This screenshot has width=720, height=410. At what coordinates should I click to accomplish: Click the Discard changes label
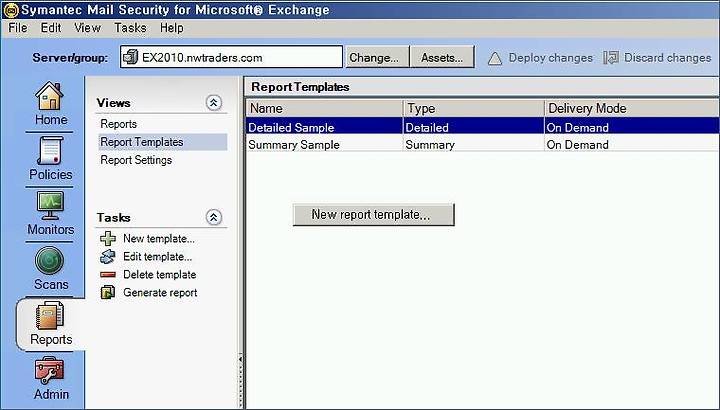[x=668, y=58]
